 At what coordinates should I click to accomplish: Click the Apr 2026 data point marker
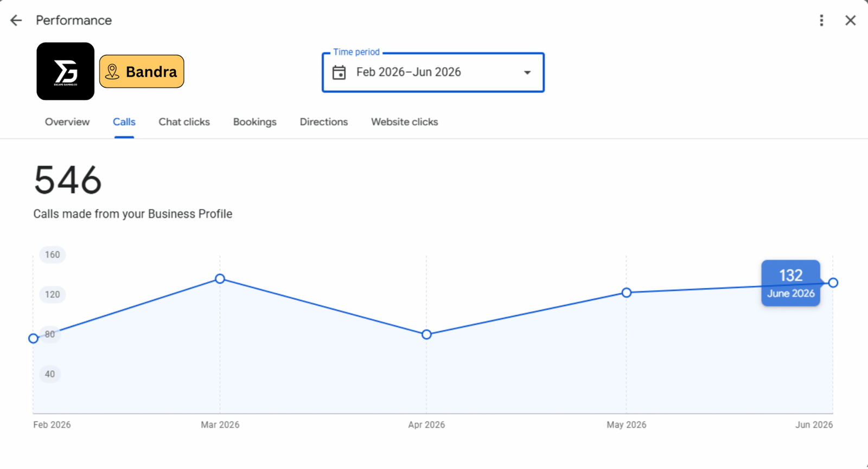pos(426,335)
